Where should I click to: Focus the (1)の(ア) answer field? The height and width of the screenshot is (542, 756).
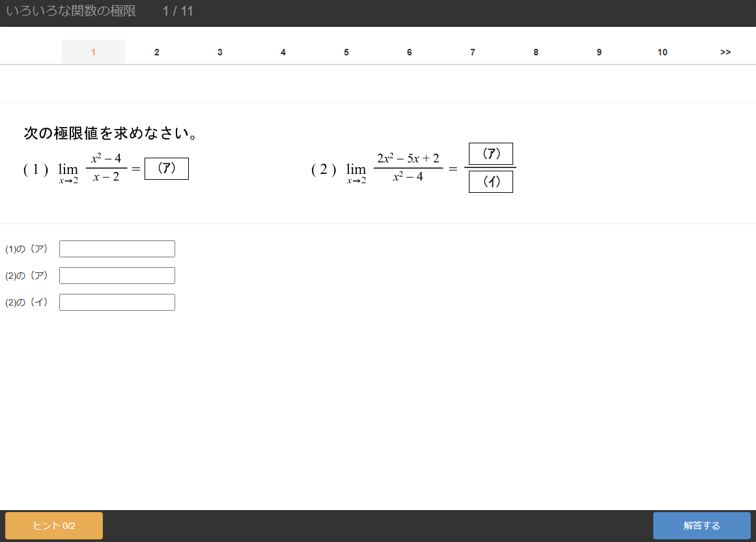pyautogui.click(x=117, y=249)
